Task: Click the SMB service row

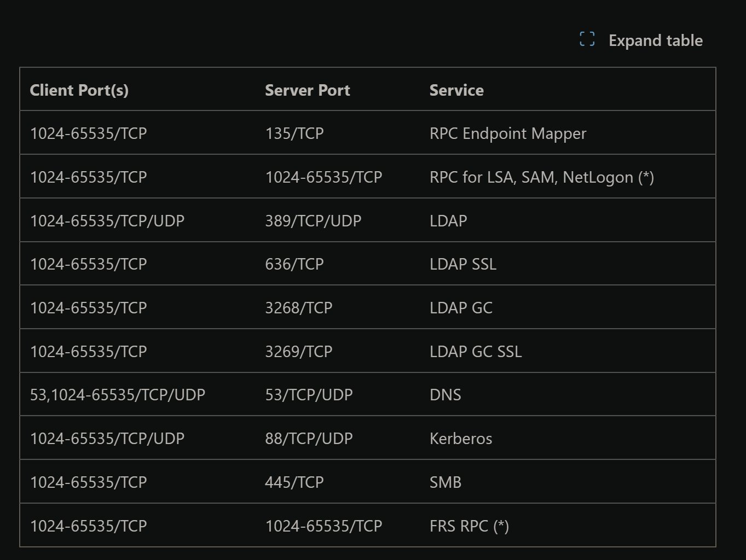Action: pyautogui.click(x=444, y=482)
